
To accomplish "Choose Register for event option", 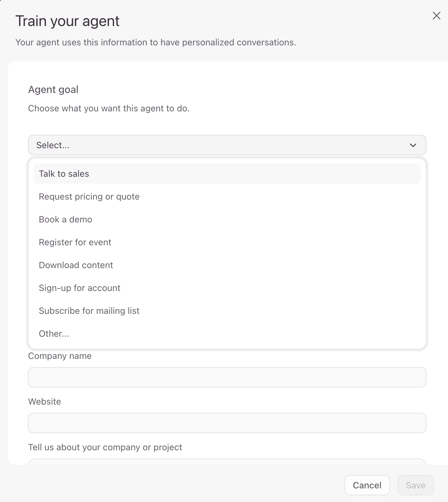I will click(75, 242).
